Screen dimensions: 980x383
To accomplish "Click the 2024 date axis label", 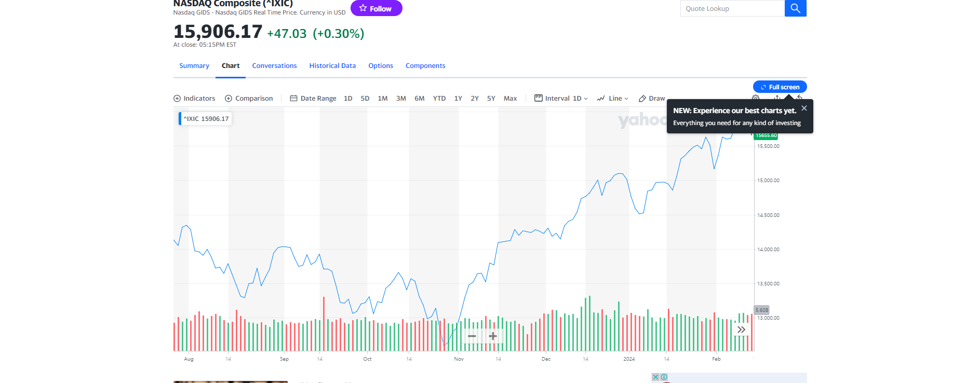I will pyautogui.click(x=629, y=359).
